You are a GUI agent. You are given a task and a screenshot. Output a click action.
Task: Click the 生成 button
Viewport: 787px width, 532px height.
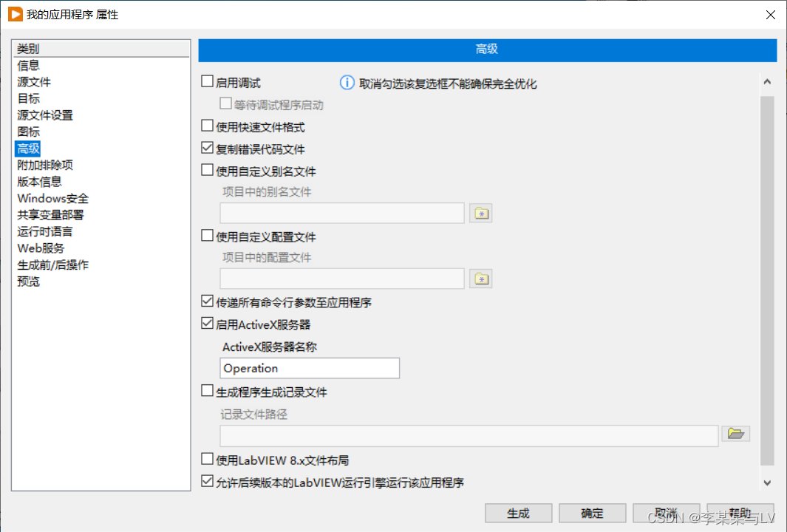[x=518, y=513]
